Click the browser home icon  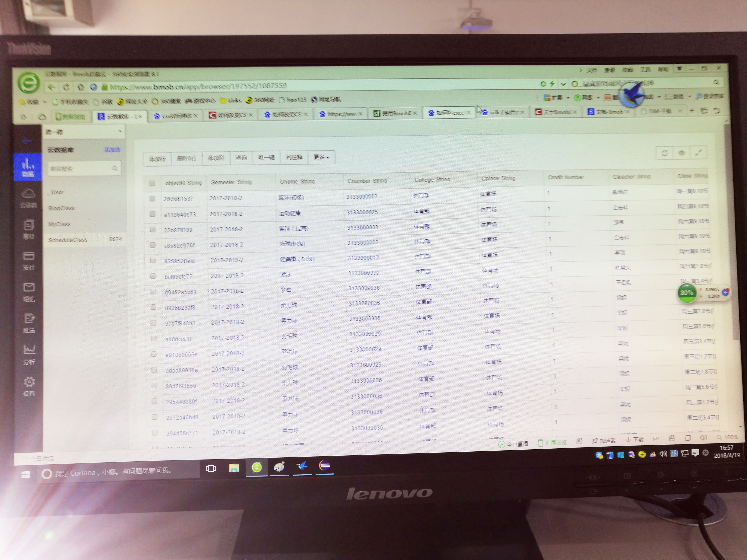(x=80, y=87)
